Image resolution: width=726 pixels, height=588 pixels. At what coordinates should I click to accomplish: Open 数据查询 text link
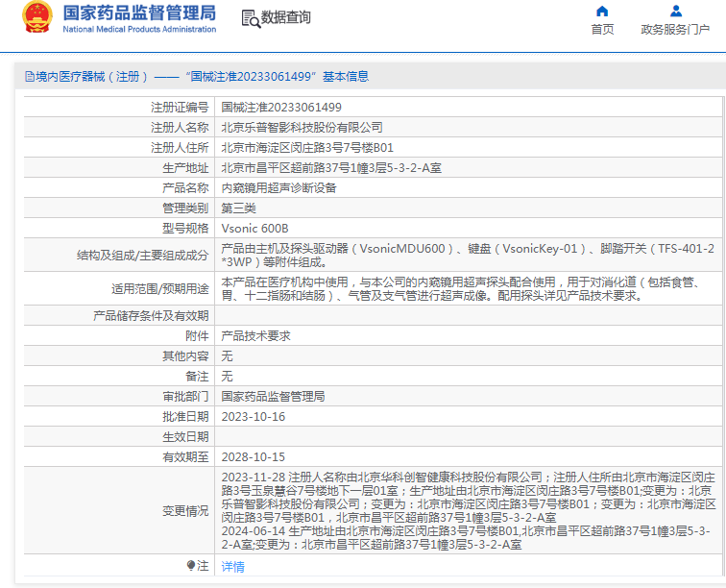pyautogui.click(x=285, y=17)
